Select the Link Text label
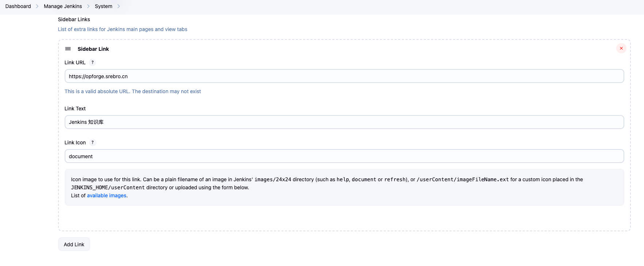This screenshot has width=644, height=266. point(75,109)
